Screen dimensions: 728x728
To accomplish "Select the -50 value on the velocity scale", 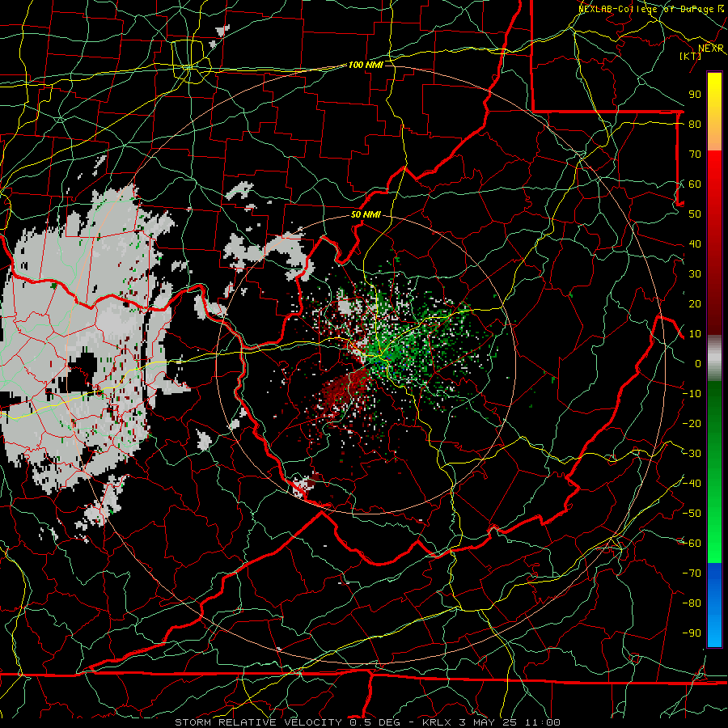I will pos(692,514).
